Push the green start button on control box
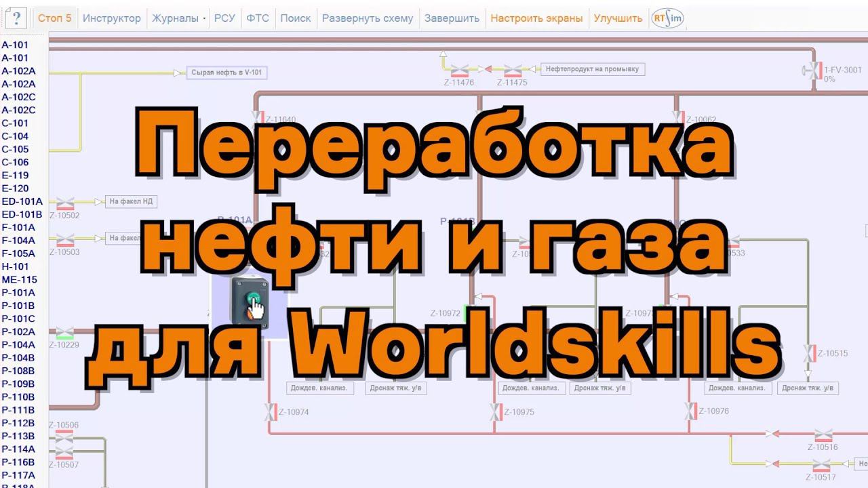 pyautogui.click(x=254, y=298)
